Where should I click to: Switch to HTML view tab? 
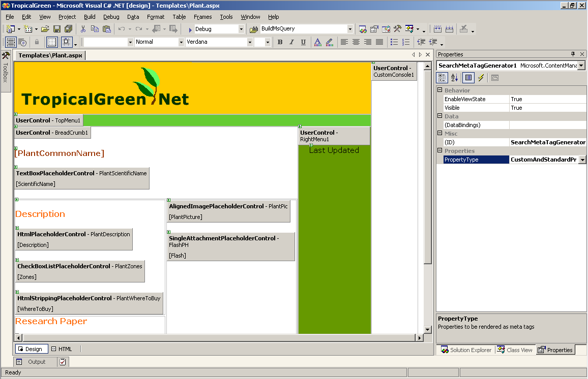coord(62,349)
